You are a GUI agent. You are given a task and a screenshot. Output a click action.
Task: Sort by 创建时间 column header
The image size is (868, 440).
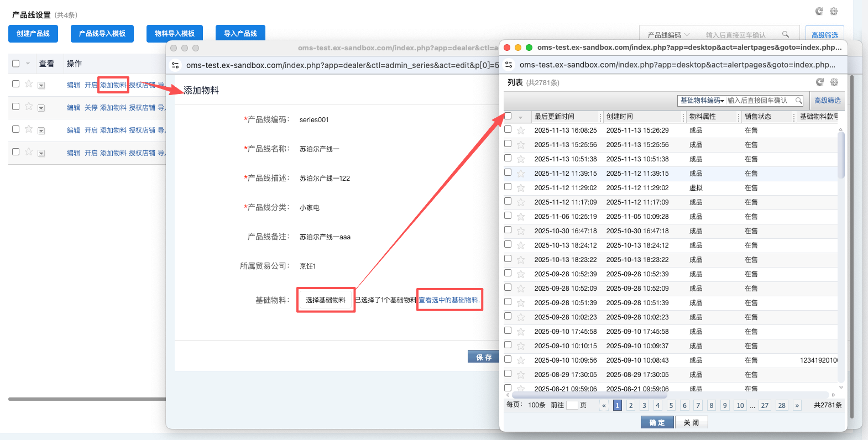coord(619,117)
